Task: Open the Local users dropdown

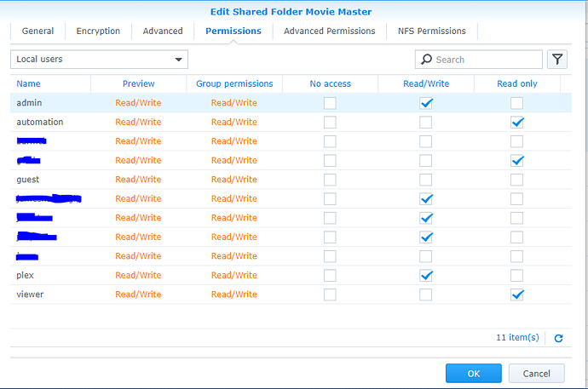Action: pos(99,60)
